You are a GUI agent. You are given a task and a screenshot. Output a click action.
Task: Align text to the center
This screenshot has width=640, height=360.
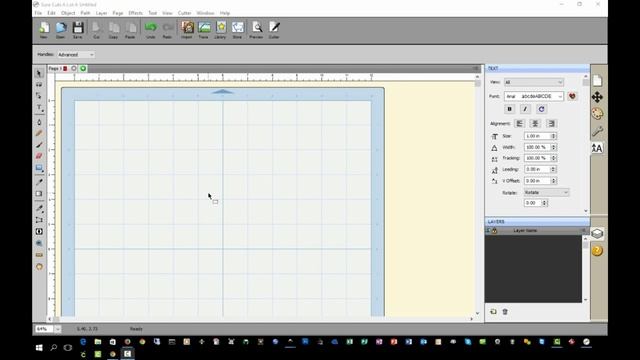click(535, 123)
